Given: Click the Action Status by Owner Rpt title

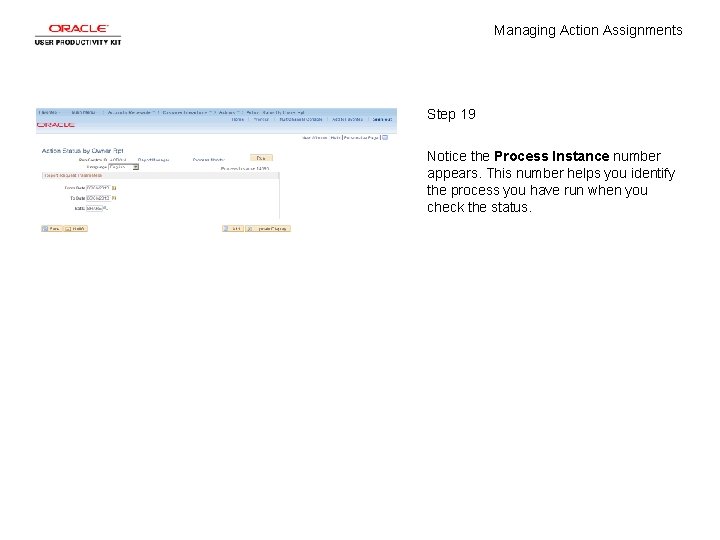Looking at the screenshot, I should click(x=83, y=151).
